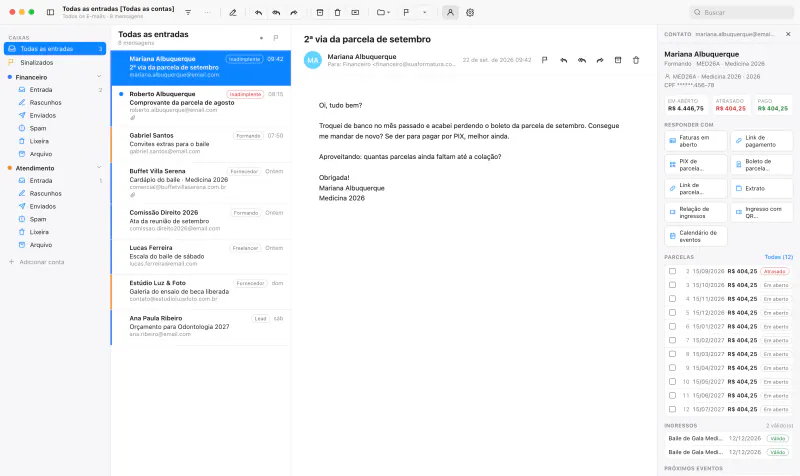This screenshot has height=476, width=800.
Task: Check parcela 6 dated 15/01/2027
Action: point(672,327)
